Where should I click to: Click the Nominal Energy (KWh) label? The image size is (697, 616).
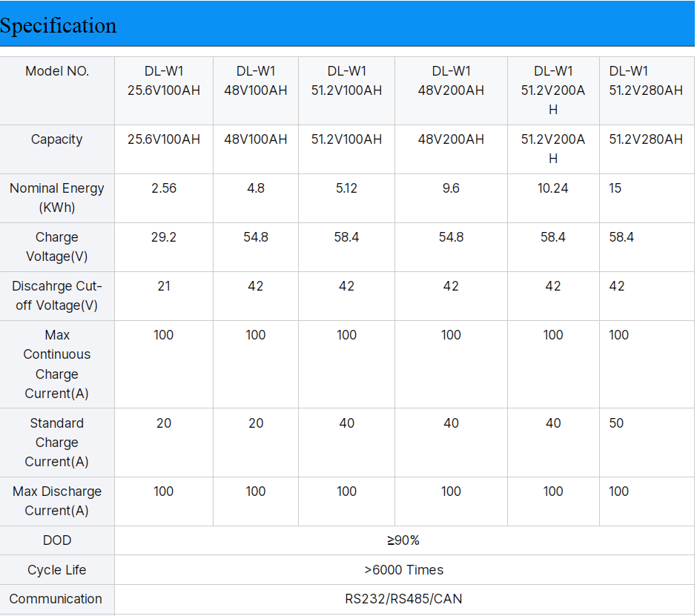(57, 198)
